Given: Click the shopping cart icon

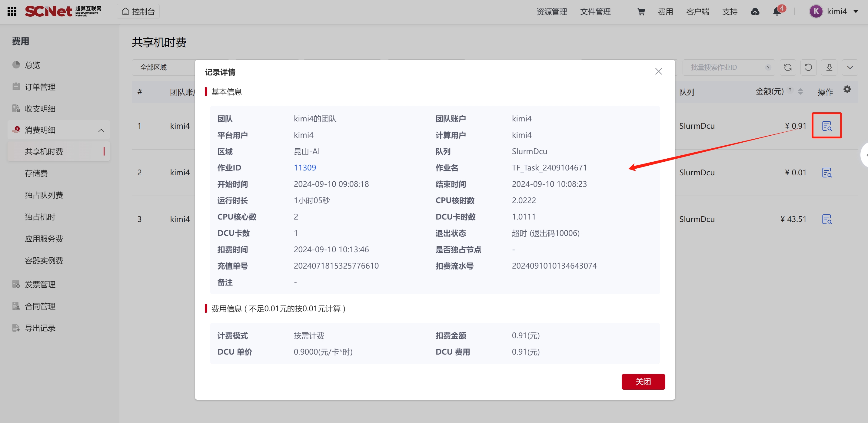Looking at the screenshot, I should pos(641,12).
